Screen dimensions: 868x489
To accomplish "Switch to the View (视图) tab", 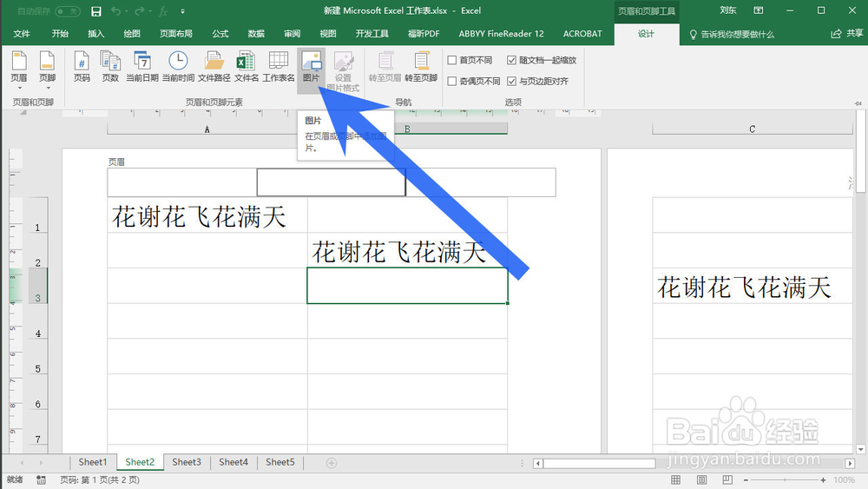I will click(x=328, y=34).
